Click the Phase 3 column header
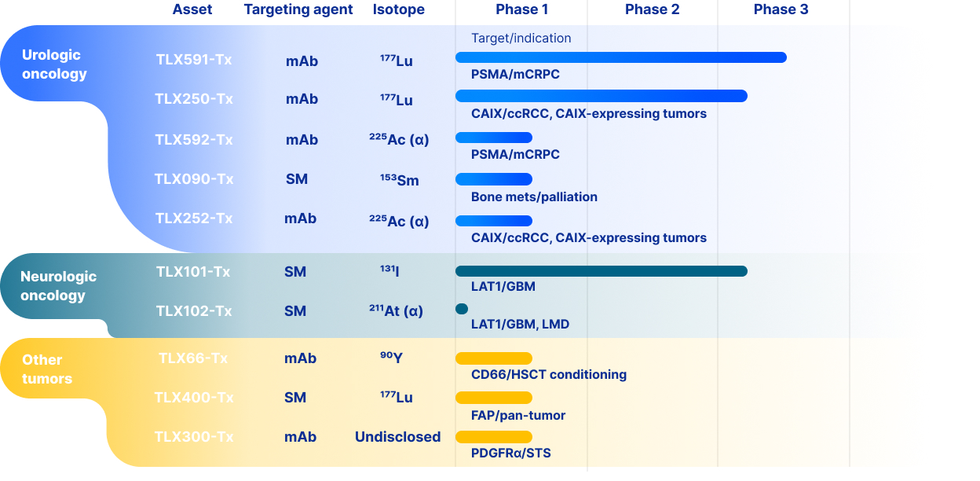Viewport: 980px width, 481px height. click(x=781, y=10)
